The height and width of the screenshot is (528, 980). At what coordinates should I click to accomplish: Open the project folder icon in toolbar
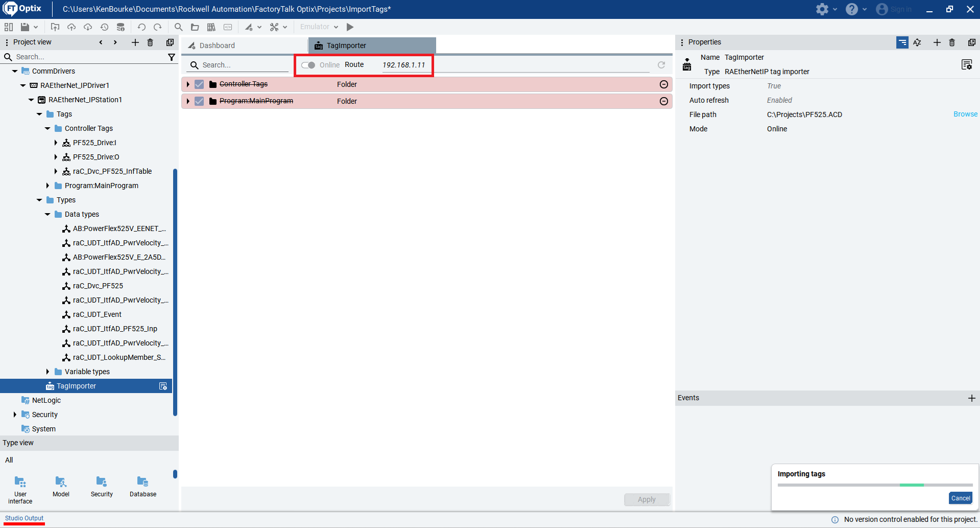(x=195, y=27)
